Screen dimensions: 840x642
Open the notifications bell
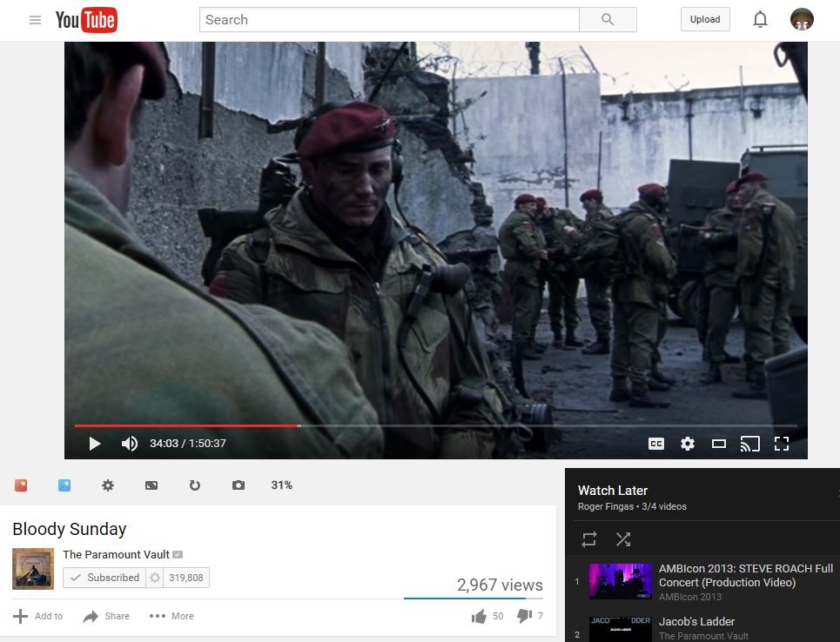coord(760,20)
